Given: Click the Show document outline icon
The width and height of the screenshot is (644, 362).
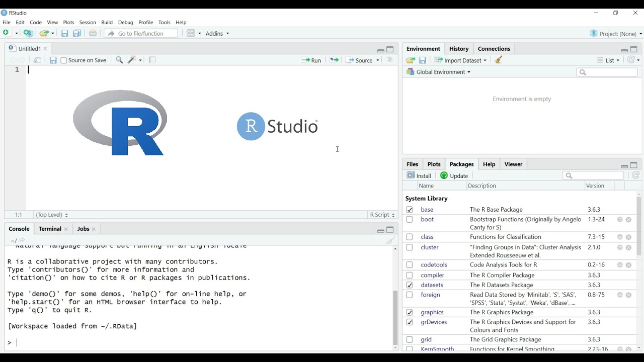Looking at the screenshot, I should (390, 60).
